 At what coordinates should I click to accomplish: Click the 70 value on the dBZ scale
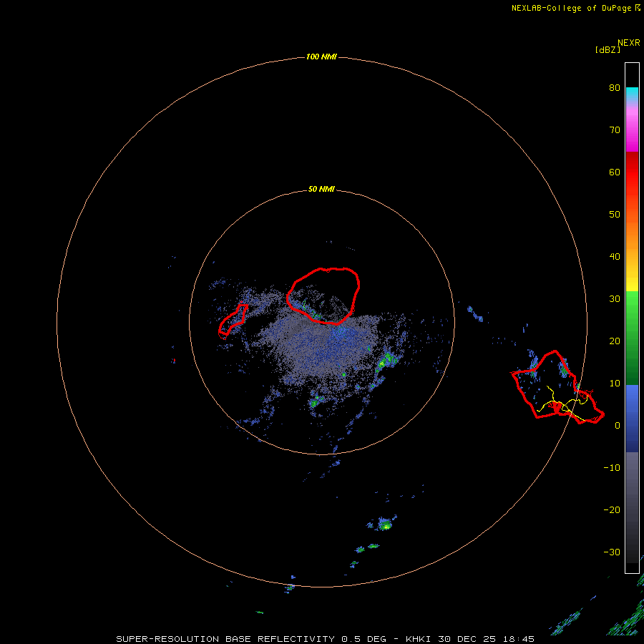[615, 130]
